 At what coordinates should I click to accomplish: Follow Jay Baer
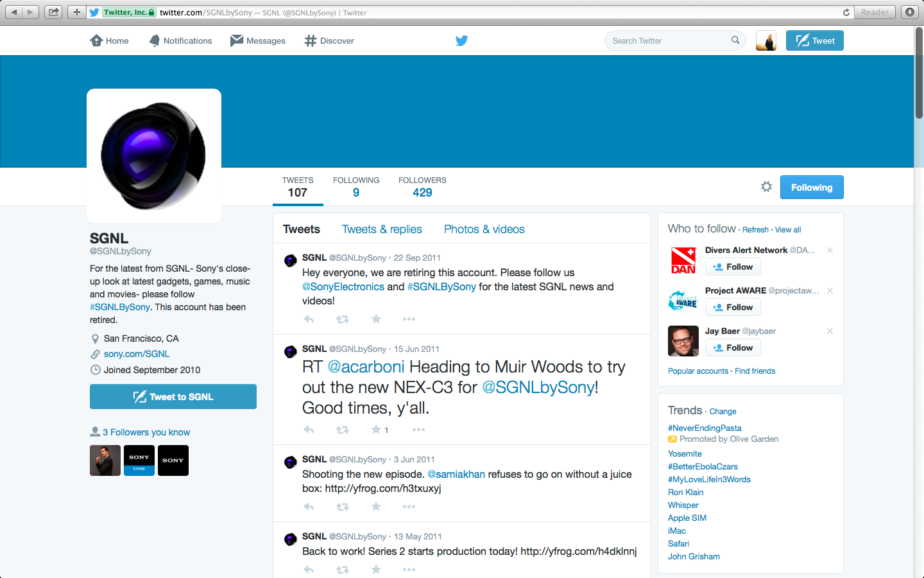pos(733,347)
